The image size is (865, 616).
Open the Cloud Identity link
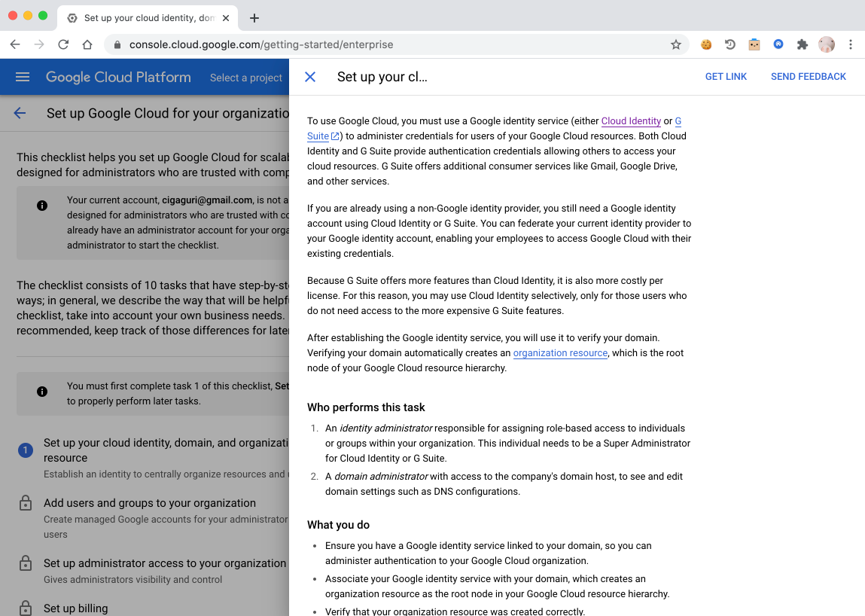click(631, 121)
